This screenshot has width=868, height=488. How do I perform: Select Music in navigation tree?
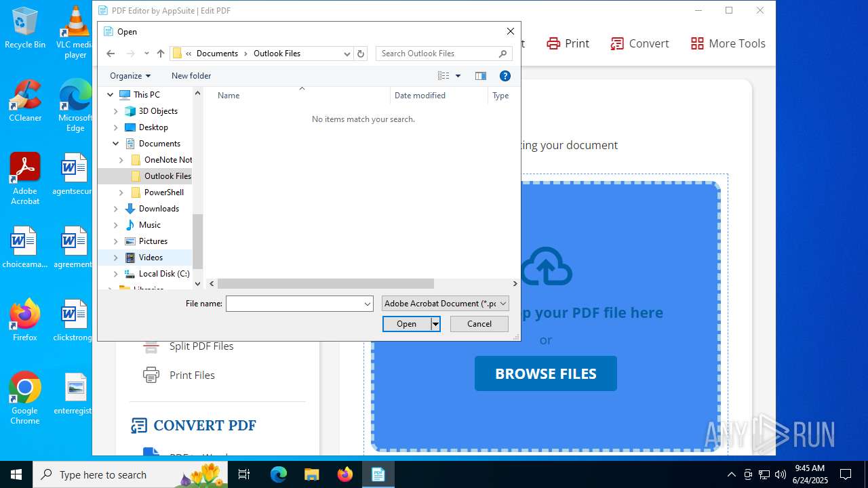coord(149,225)
